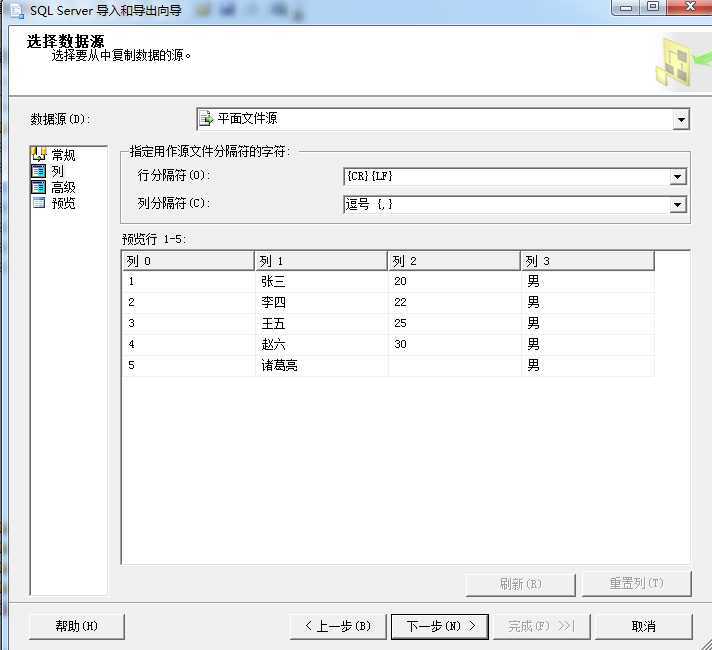Click the 数据源(D) label

coord(60,119)
